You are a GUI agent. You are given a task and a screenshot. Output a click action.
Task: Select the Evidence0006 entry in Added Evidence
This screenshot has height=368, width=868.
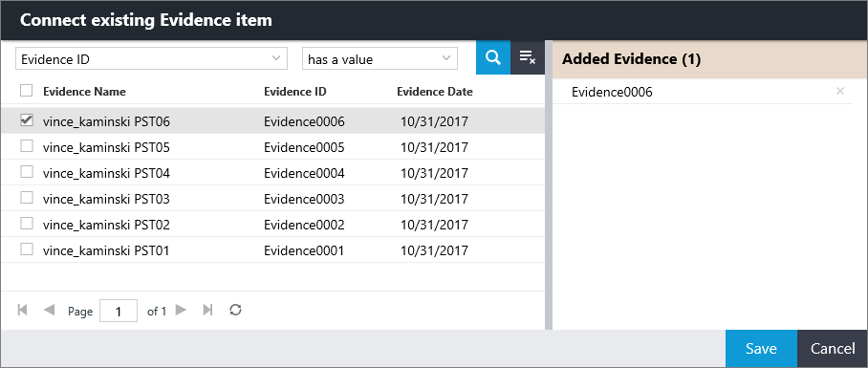coord(612,92)
